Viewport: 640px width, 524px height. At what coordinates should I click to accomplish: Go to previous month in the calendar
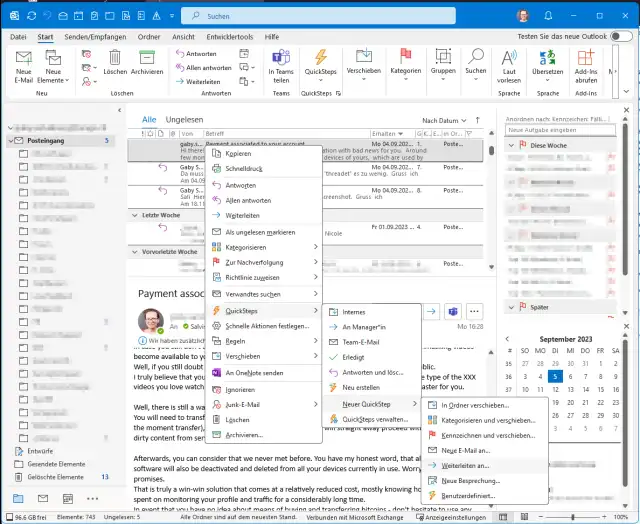coord(507,339)
